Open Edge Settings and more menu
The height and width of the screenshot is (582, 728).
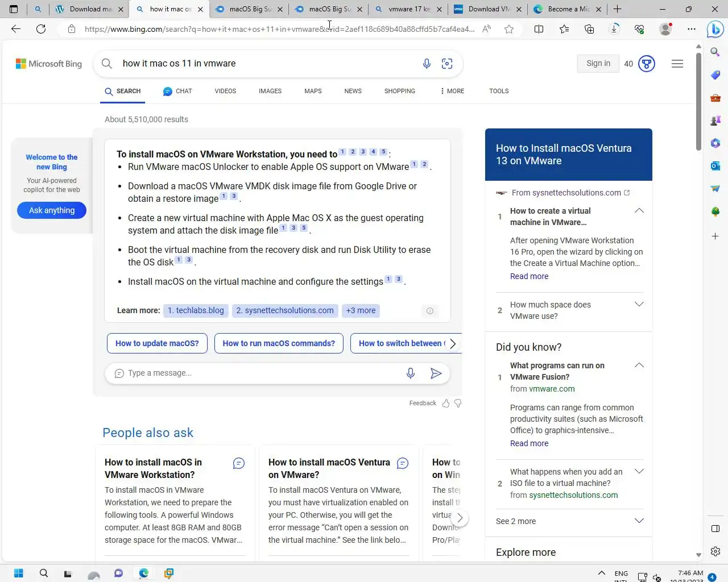[691, 29]
